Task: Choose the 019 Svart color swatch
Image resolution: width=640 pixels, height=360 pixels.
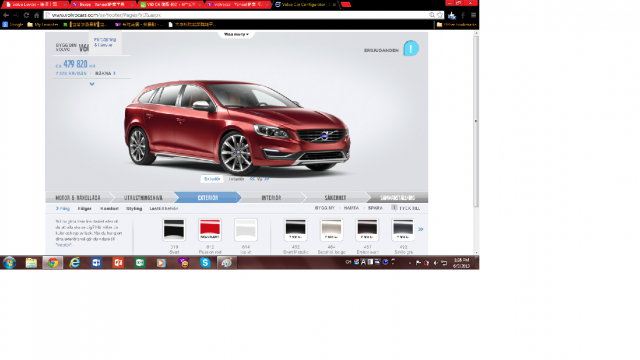Action: pos(174,230)
